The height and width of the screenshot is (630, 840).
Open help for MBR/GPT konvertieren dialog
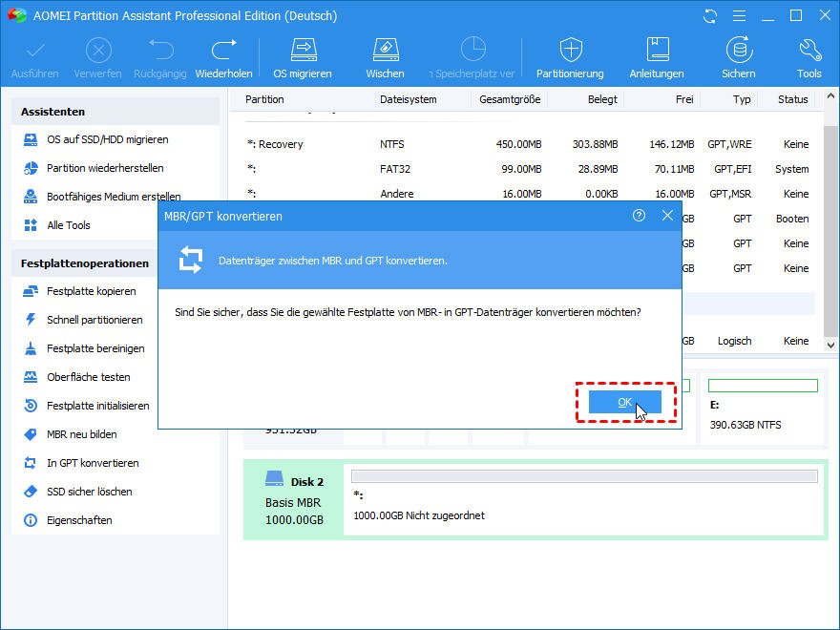click(x=639, y=216)
